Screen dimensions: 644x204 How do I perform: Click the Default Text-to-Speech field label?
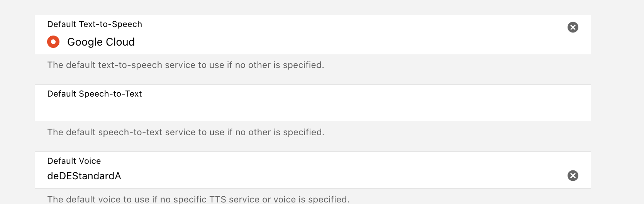click(95, 24)
